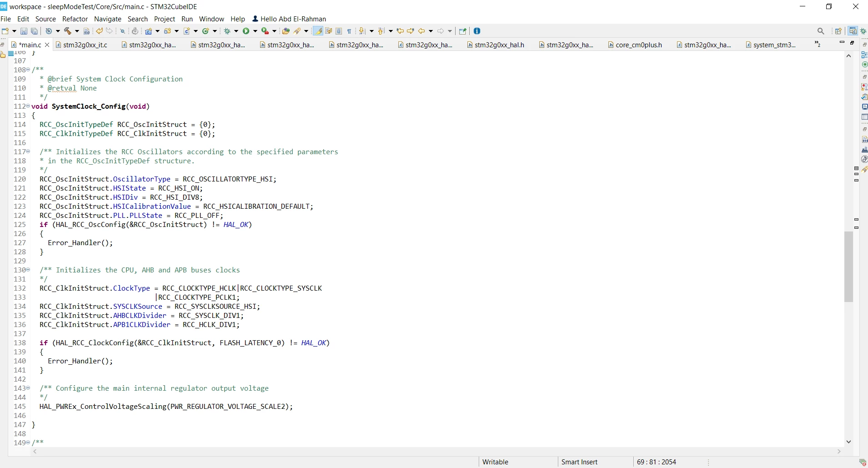868x468 pixels.
Task: Toggle block selection mode button
Action: coord(339,31)
